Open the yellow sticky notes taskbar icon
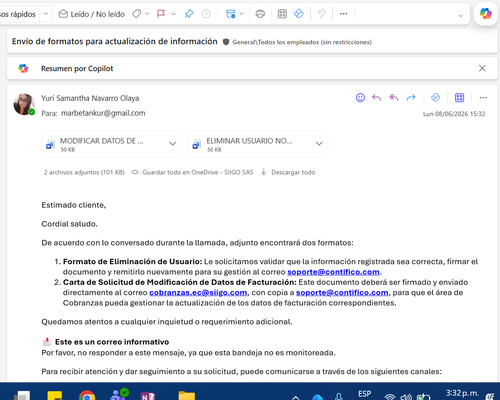The width and height of the screenshot is (500, 400). [x=55, y=396]
